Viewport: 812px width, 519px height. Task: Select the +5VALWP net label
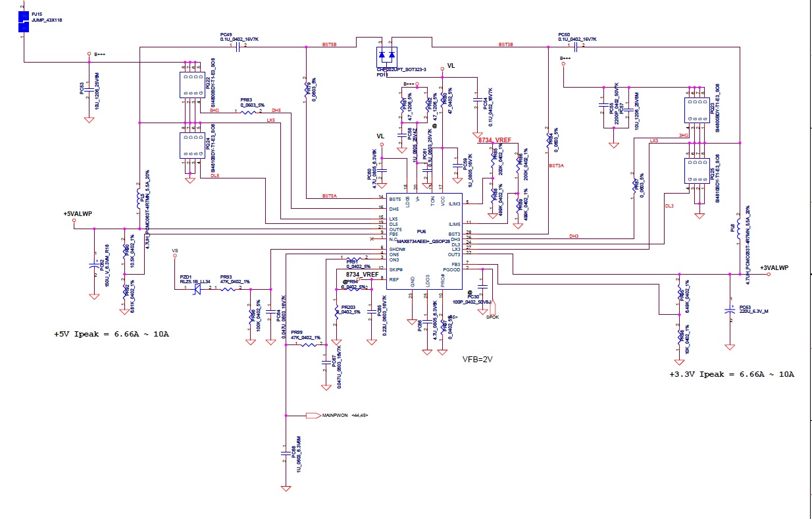point(78,213)
